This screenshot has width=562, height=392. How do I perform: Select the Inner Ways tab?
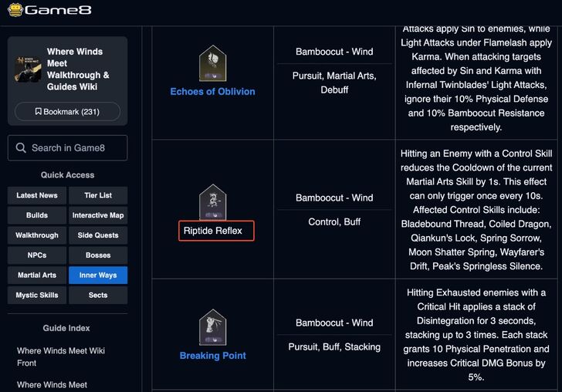click(98, 275)
